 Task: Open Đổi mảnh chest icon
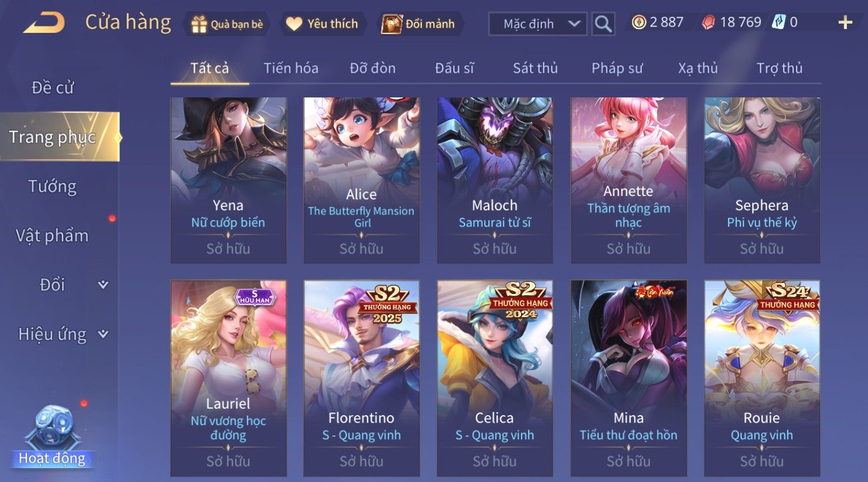pos(391,24)
